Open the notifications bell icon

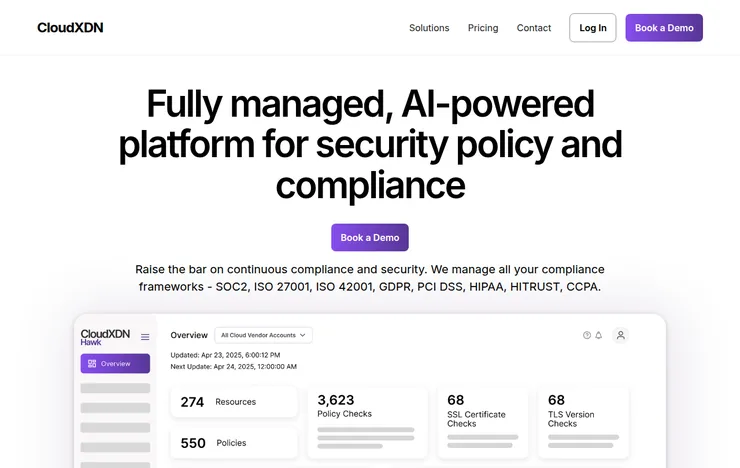(598, 335)
